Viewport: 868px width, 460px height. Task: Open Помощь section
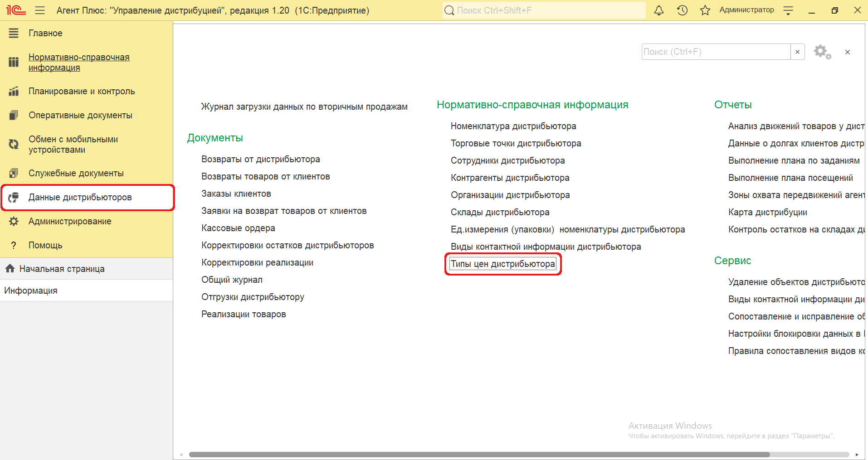tap(45, 245)
